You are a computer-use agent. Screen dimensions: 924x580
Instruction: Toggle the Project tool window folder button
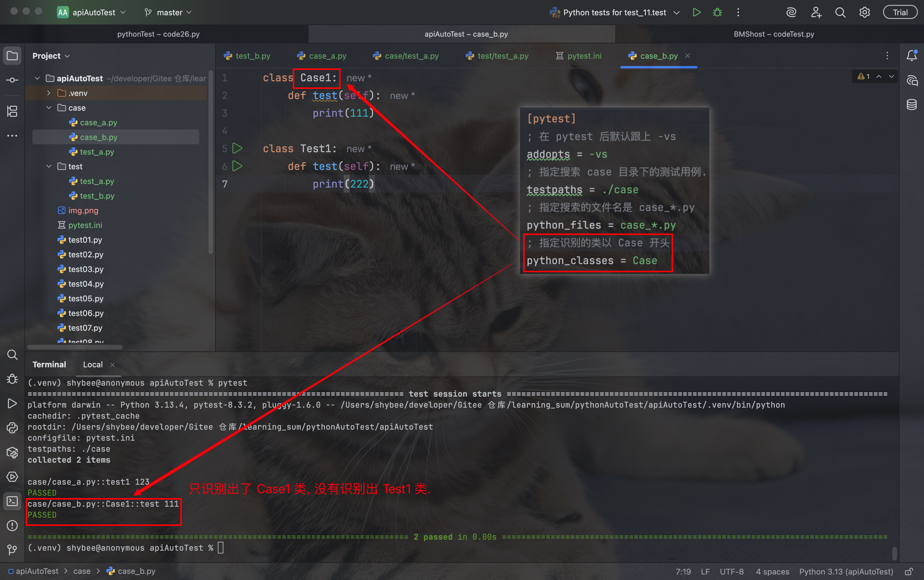[12, 56]
